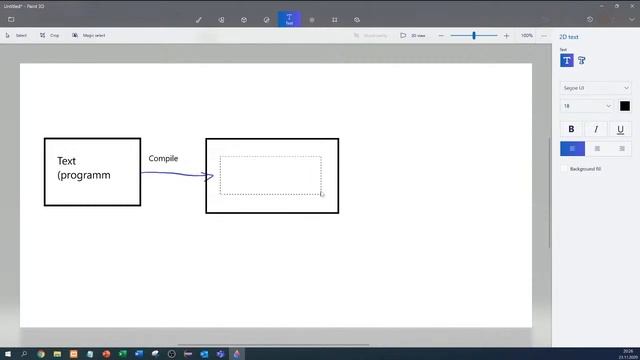Click the 100% zoom value field
The width and height of the screenshot is (640, 360).
[x=527, y=36]
